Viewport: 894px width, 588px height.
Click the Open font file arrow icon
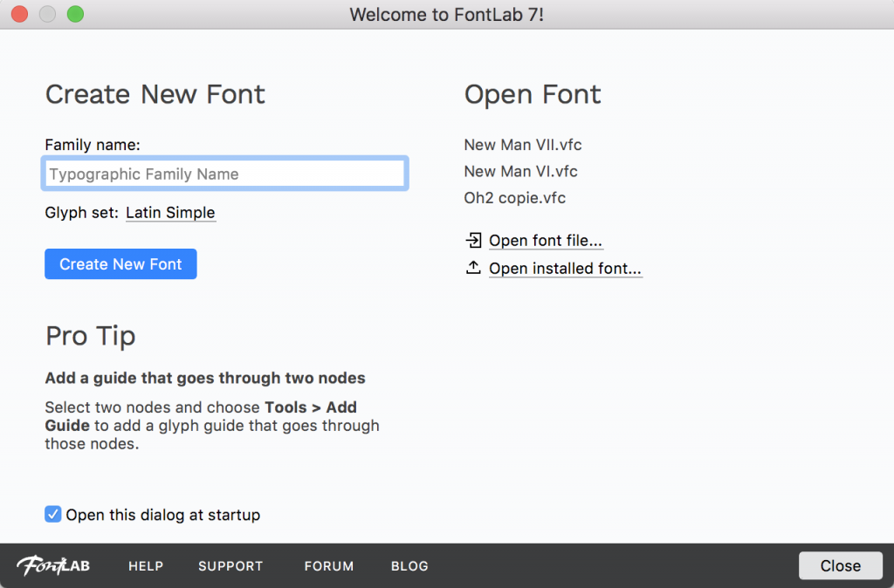(x=473, y=240)
